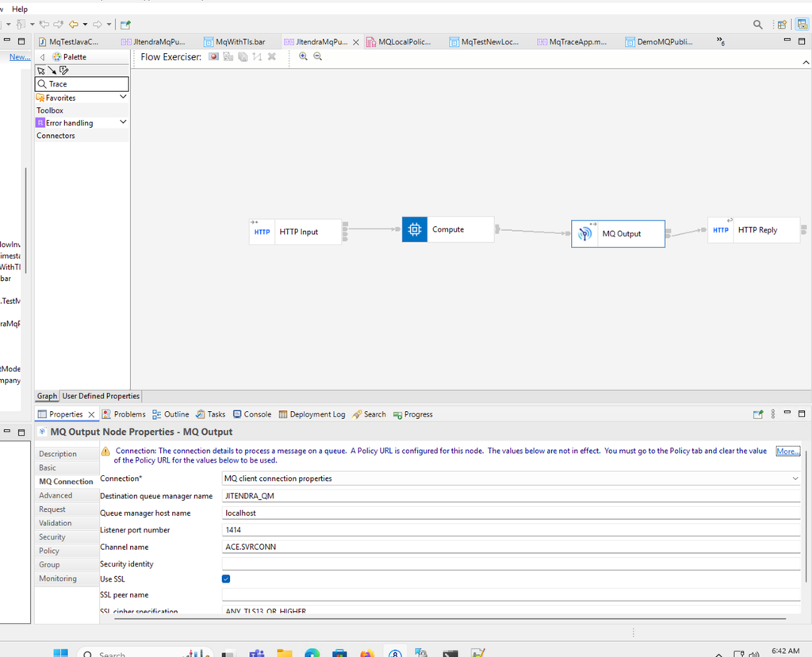Open the Help menu
The image size is (812, 657).
(20, 9)
